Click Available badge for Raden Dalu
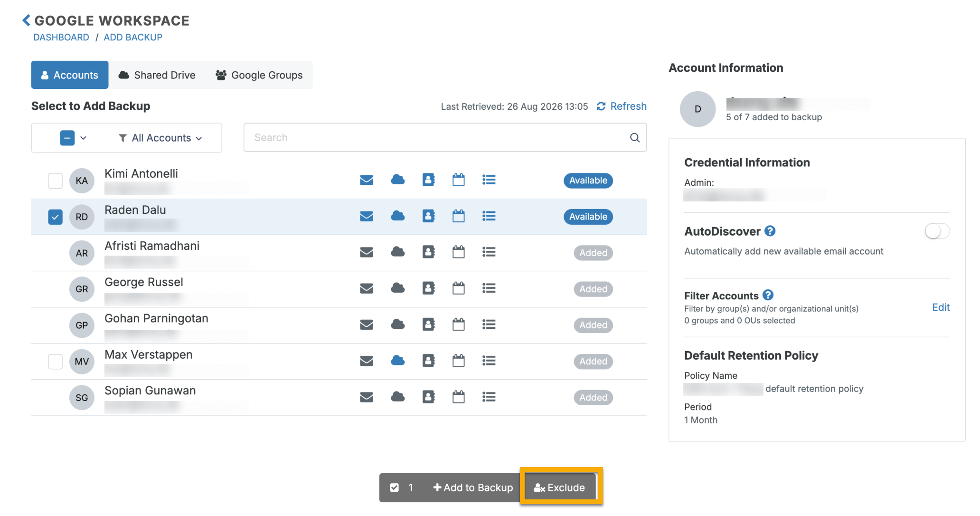The image size is (980, 516). [588, 217]
